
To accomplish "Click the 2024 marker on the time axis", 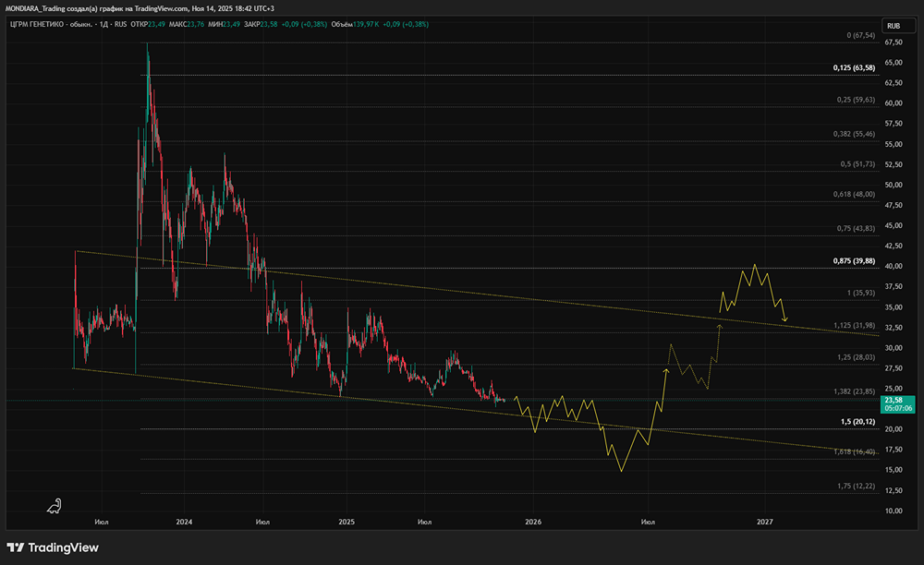I will point(184,522).
